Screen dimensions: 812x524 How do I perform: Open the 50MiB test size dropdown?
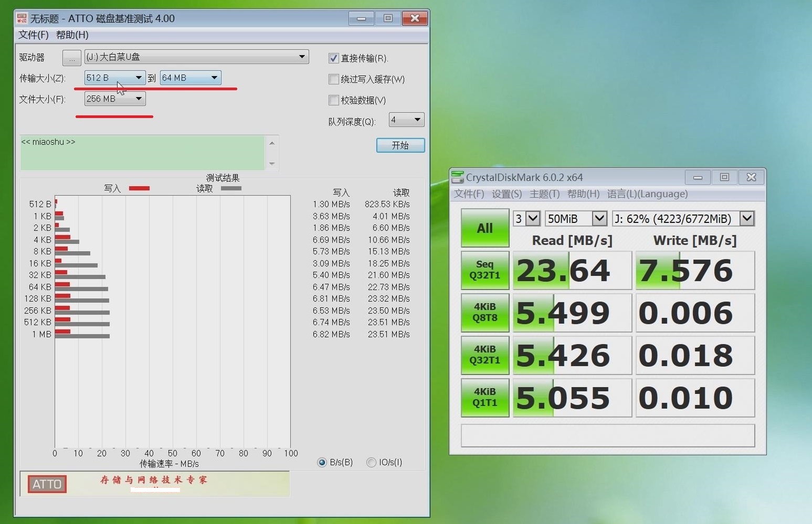pyautogui.click(x=576, y=218)
